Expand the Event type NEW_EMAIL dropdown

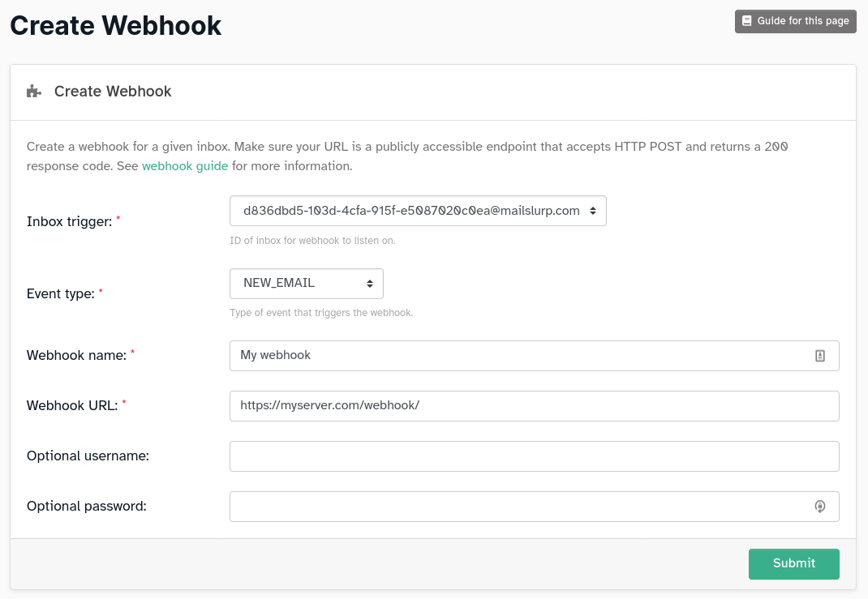click(306, 284)
